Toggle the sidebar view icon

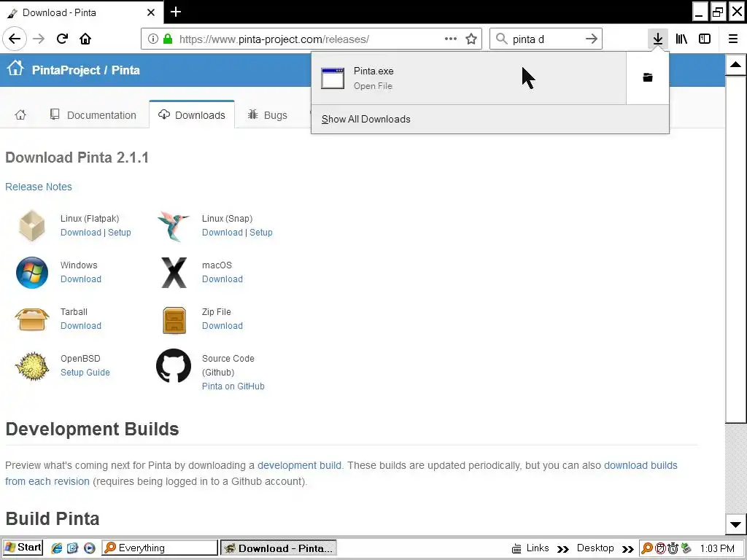click(705, 39)
